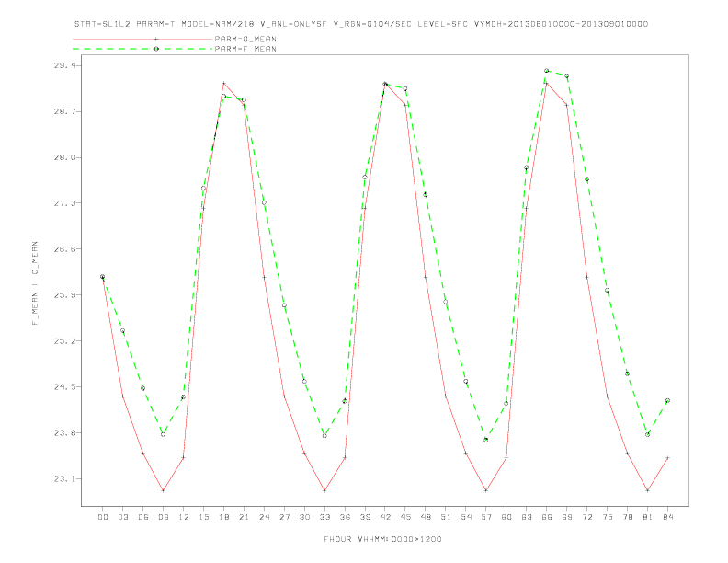Click the 24.5 y-axis tick label

[63, 387]
